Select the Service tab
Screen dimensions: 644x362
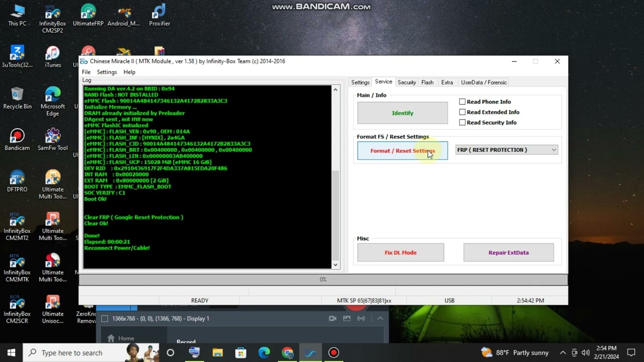(383, 82)
